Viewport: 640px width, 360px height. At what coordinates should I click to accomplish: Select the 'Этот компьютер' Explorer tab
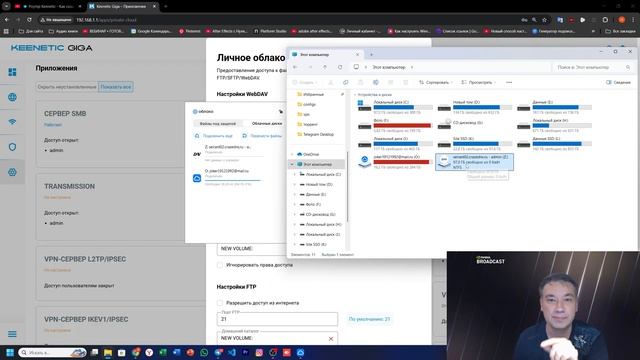click(x=327, y=54)
